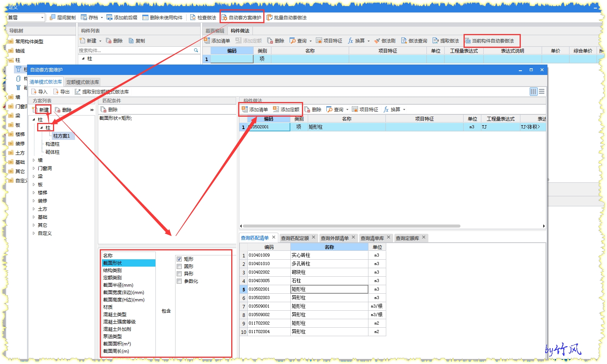The height and width of the screenshot is (364, 607).
Task: Open 自动套方案维护 tool
Action: click(241, 17)
